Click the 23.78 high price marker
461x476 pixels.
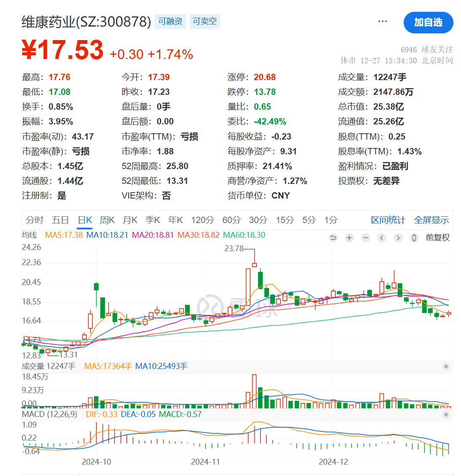click(234, 249)
